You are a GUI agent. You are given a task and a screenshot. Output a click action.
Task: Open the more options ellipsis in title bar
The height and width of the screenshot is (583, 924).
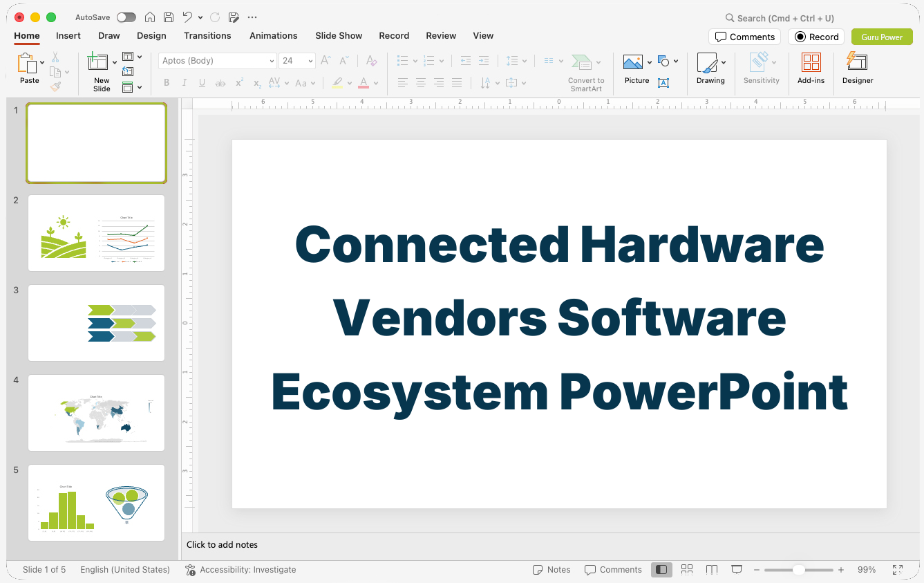pyautogui.click(x=252, y=17)
